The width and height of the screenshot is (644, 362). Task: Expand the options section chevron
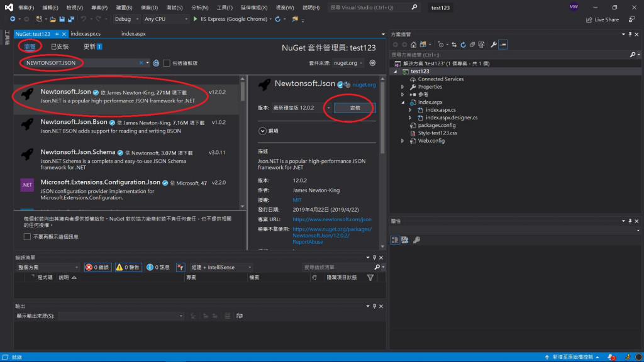[262, 131]
